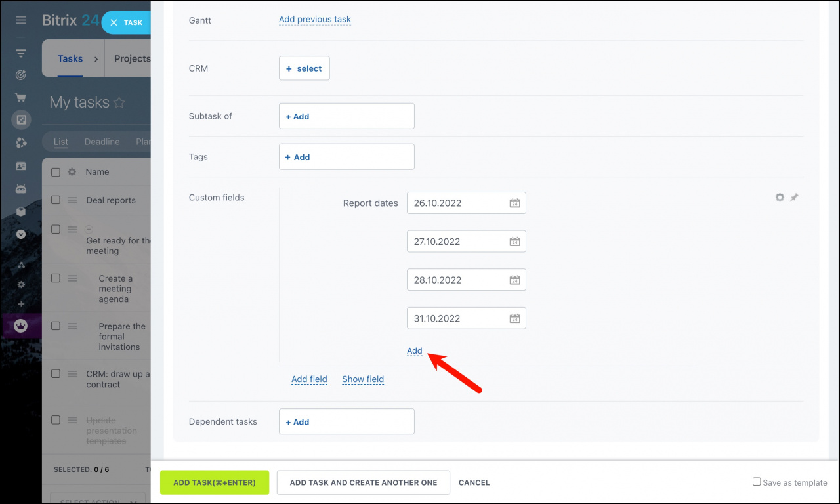Add a dependent task in Dependent tasks field
Viewport: 840px width, 504px height.
point(346,422)
